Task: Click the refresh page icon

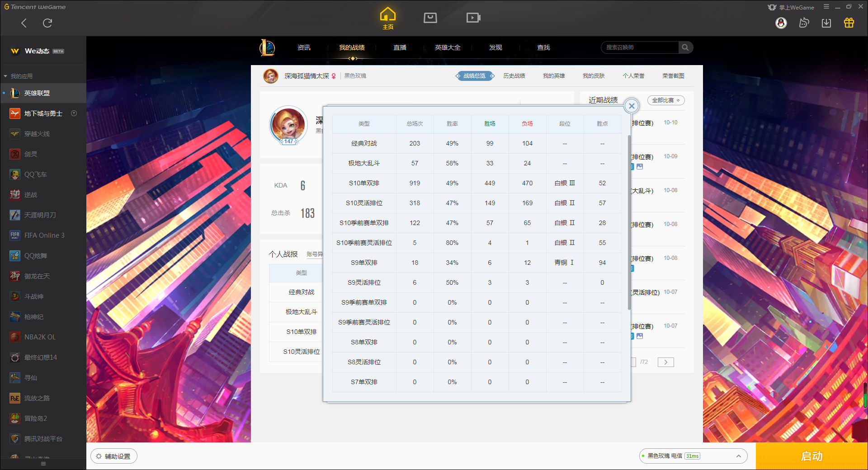Action: pyautogui.click(x=47, y=23)
